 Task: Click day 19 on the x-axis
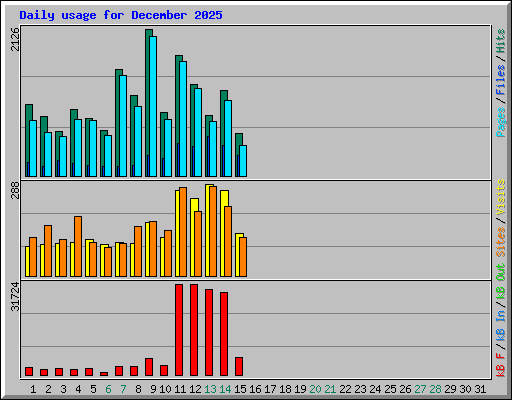300,389
